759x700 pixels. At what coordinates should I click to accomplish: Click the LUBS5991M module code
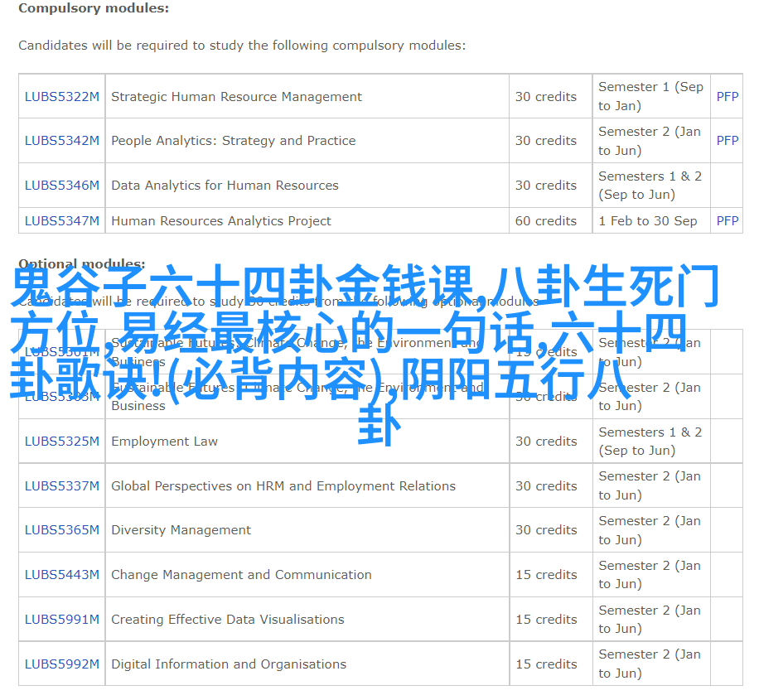point(62,620)
